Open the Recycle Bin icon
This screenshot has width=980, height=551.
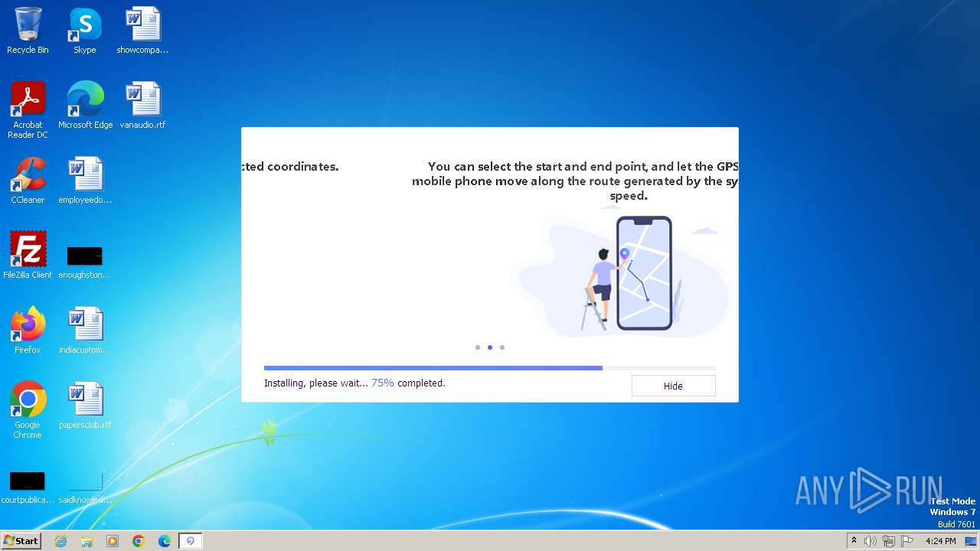point(28,31)
